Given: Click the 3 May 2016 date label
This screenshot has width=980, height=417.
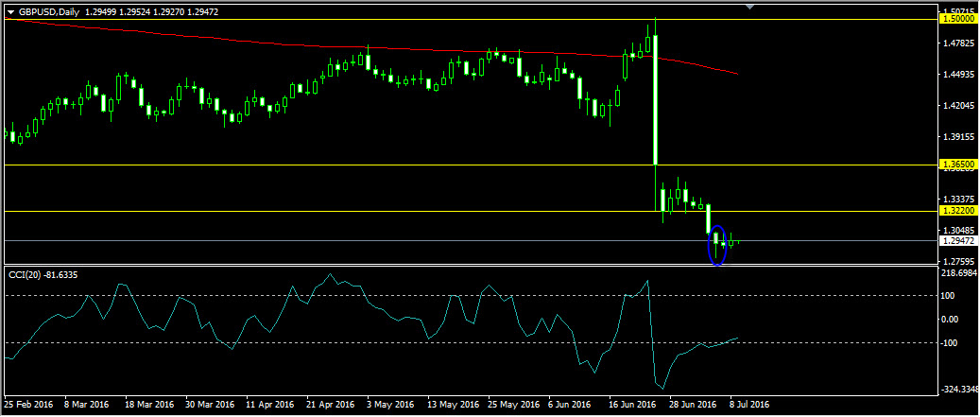Looking at the screenshot, I should point(390,405).
